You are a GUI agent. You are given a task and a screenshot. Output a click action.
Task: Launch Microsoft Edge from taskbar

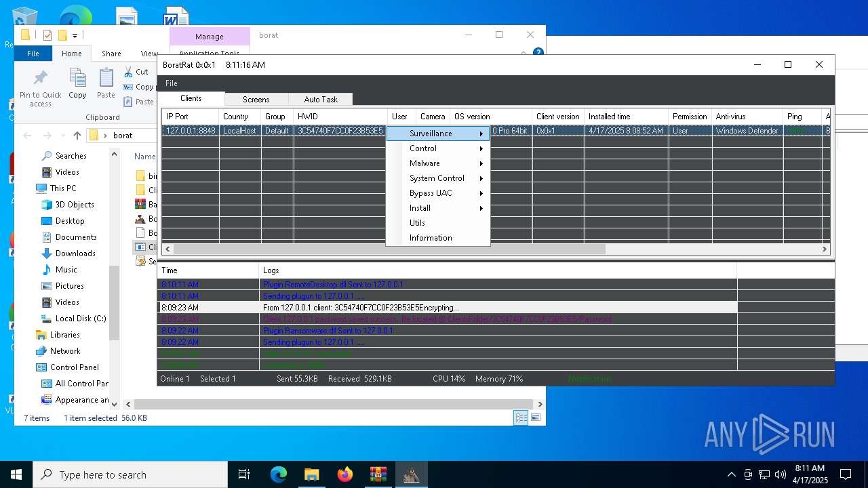pyautogui.click(x=279, y=474)
